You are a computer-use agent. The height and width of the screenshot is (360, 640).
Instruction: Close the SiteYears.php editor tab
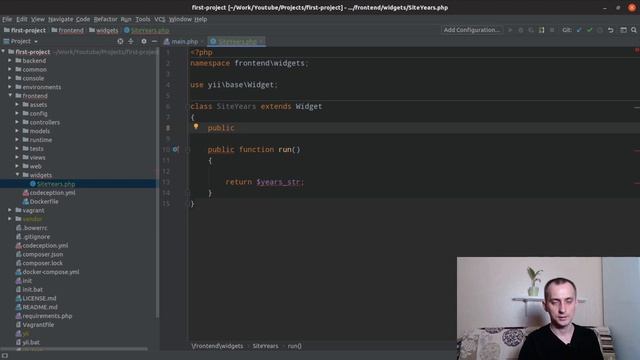(x=262, y=41)
